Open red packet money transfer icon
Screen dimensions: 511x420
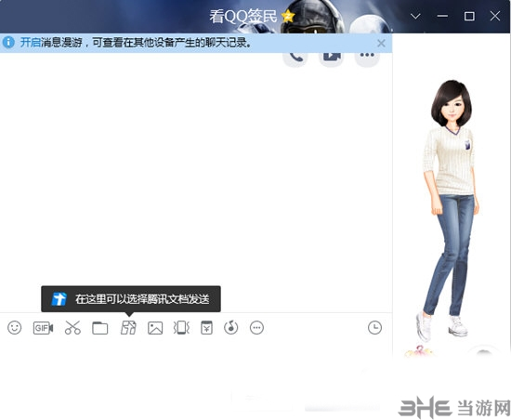[206, 328]
